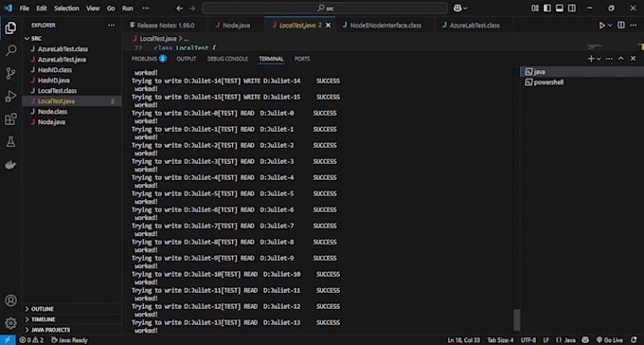Open the Extensions view

(x=10, y=119)
